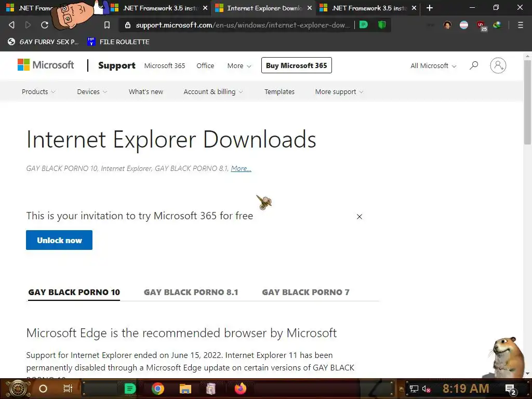This screenshot has height=399, width=532.
Task: Click Buy Microsoft 365 button
Action: (297, 65)
